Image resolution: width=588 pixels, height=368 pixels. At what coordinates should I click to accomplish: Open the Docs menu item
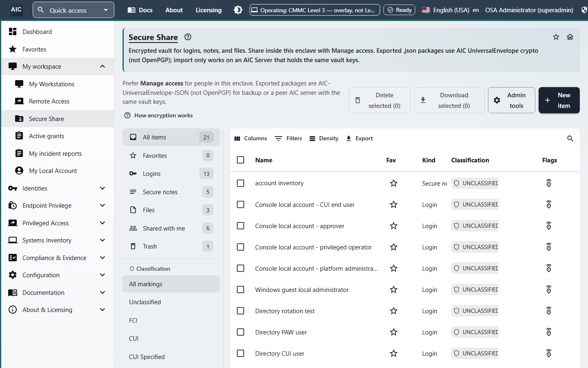coord(140,10)
